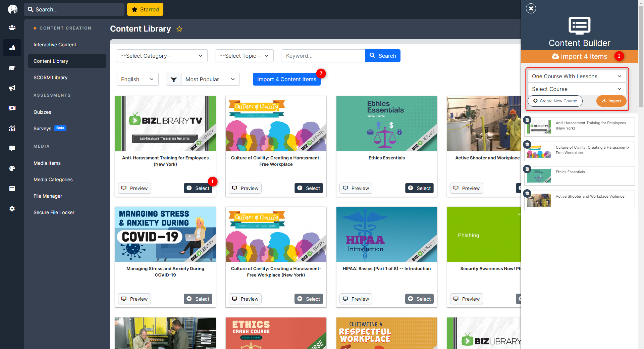Open the English language dropdown
Image resolution: width=644 pixels, height=349 pixels.
click(x=138, y=79)
